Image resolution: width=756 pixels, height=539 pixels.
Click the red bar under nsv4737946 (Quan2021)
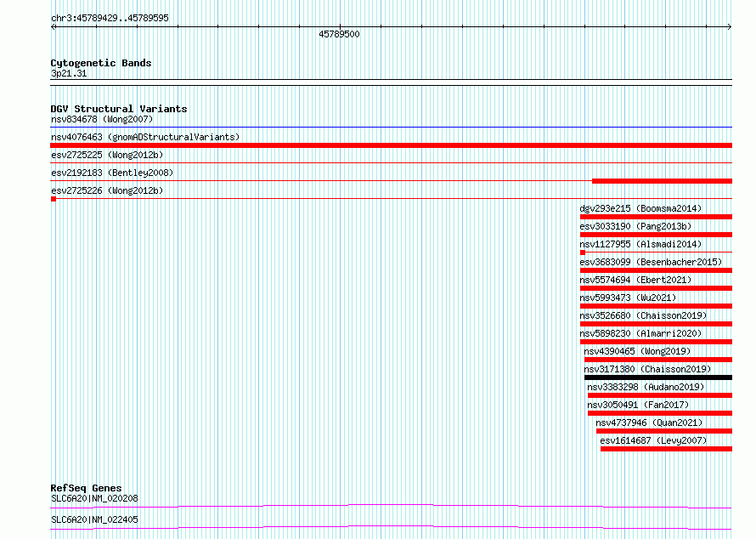point(664,431)
